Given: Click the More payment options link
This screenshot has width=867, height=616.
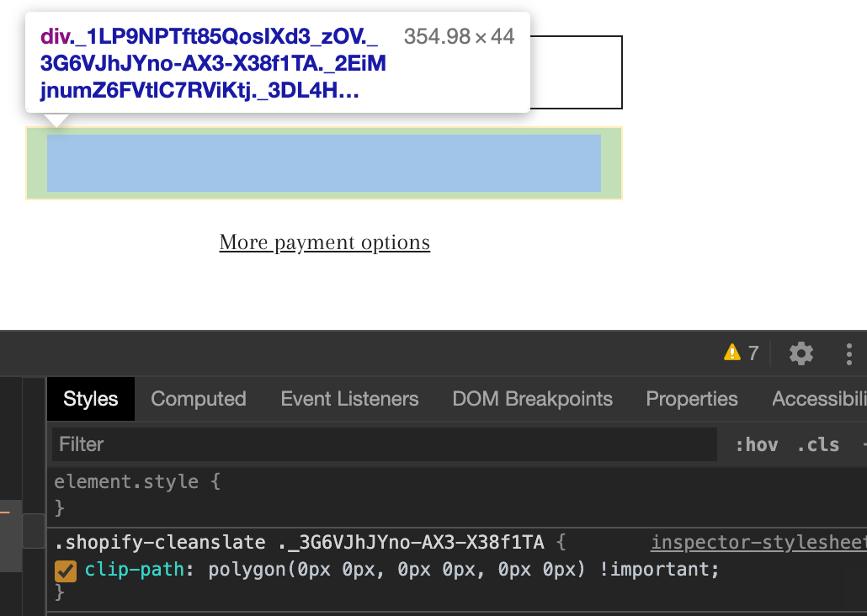Looking at the screenshot, I should click(324, 242).
